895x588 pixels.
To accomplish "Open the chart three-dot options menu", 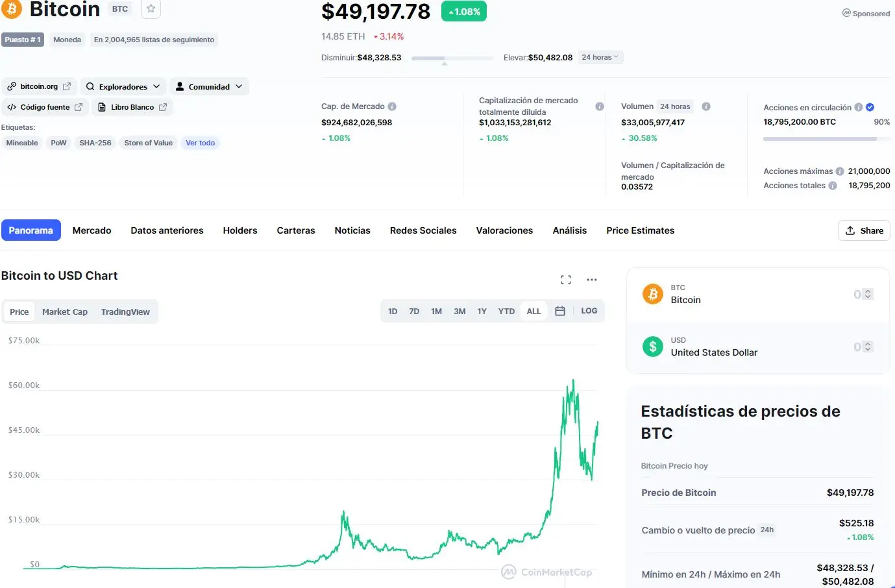I will [592, 280].
